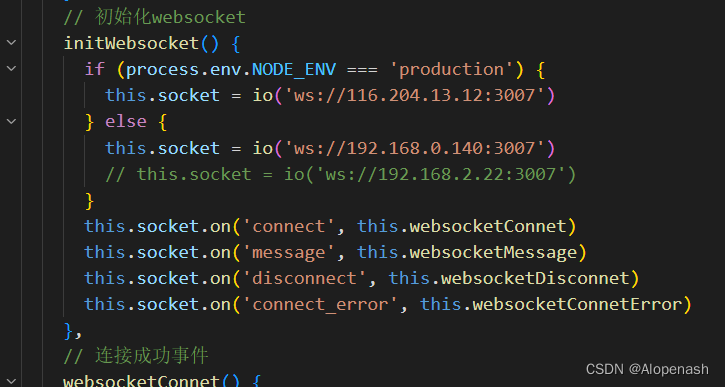This screenshot has width=725, height=387.
Task: Collapse the else block fold arrow
Action: click(x=11, y=122)
